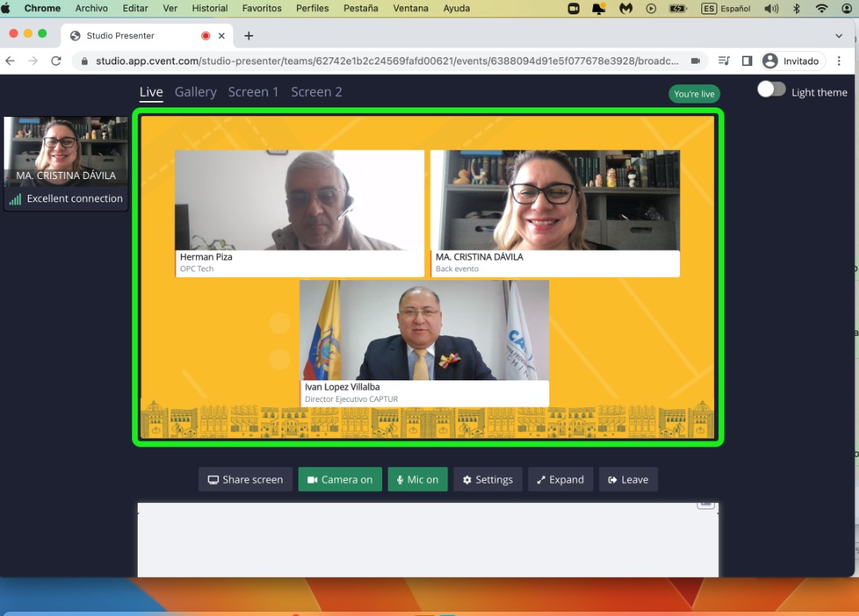The height and width of the screenshot is (616, 859).
Task: Expand the tab search chevron
Action: [839, 36]
